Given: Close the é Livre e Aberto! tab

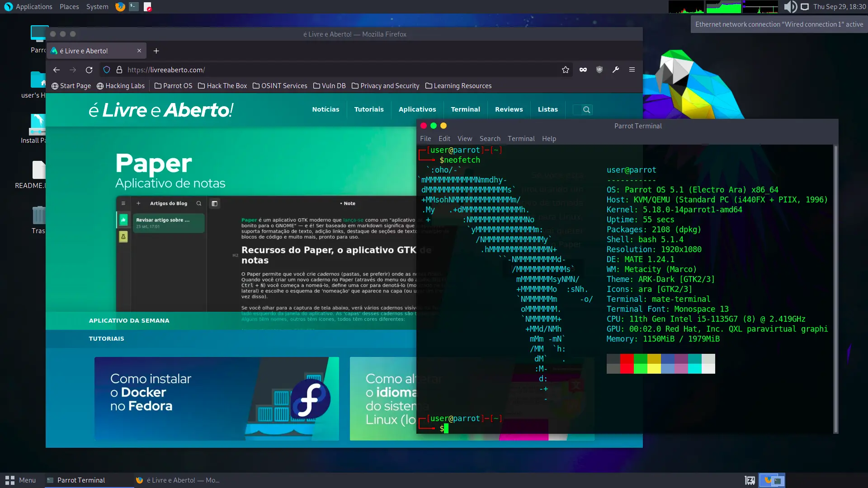Looking at the screenshot, I should coord(139,51).
